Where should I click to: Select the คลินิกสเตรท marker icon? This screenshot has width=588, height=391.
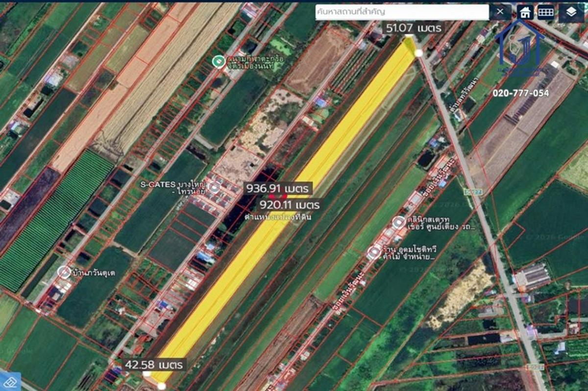pyautogui.click(x=399, y=222)
